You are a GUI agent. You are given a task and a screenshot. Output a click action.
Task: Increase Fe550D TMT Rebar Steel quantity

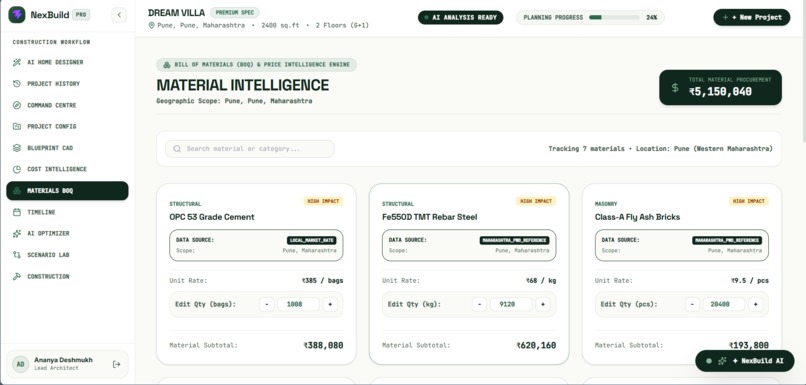point(543,304)
